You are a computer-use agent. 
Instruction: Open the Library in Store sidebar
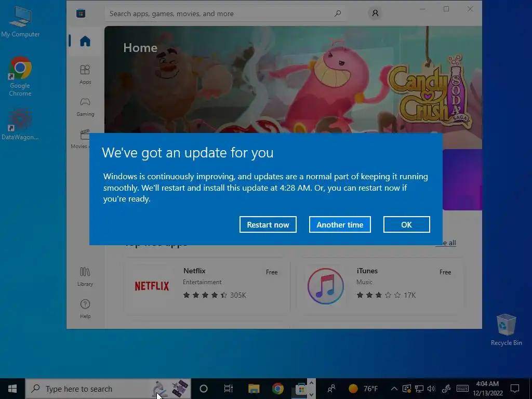click(85, 276)
